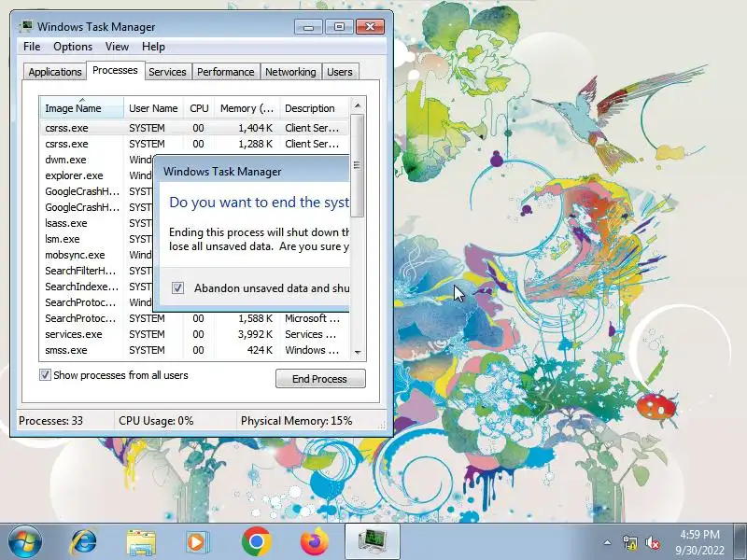Maximize the Task Manager window

[x=339, y=27]
